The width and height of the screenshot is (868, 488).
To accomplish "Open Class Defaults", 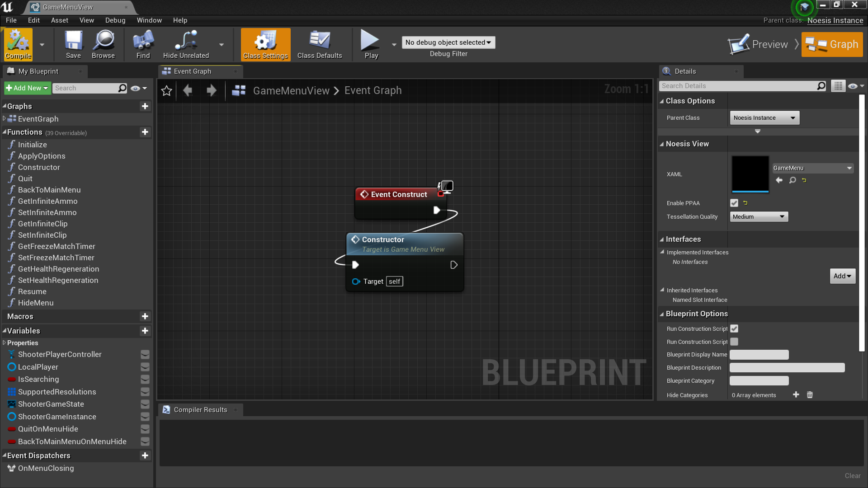I will tap(320, 44).
